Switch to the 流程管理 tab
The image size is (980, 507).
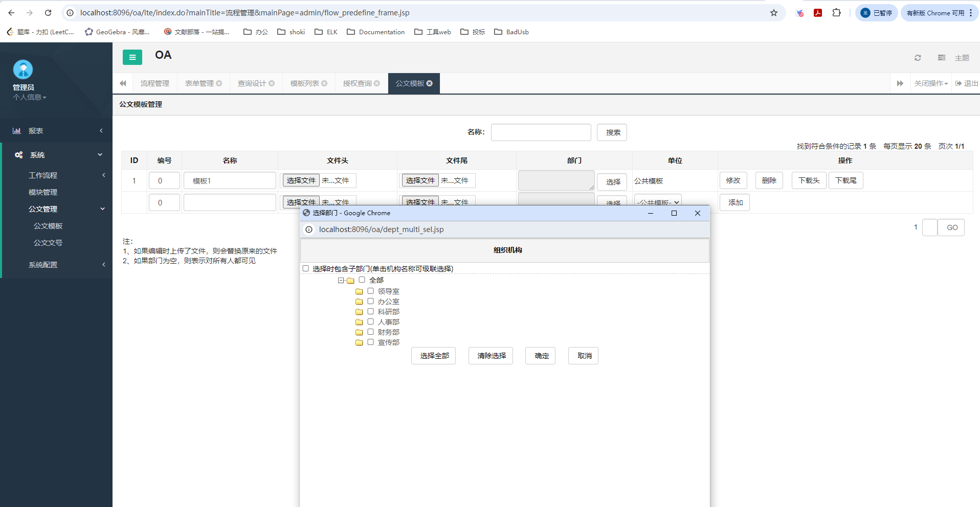pyautogui.click(x=155, y=83)
